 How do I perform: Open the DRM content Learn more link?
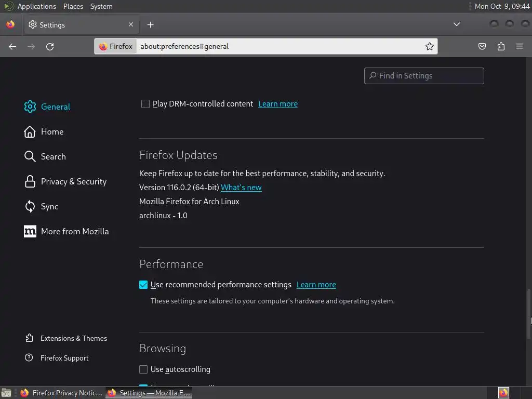pos(278,104)
